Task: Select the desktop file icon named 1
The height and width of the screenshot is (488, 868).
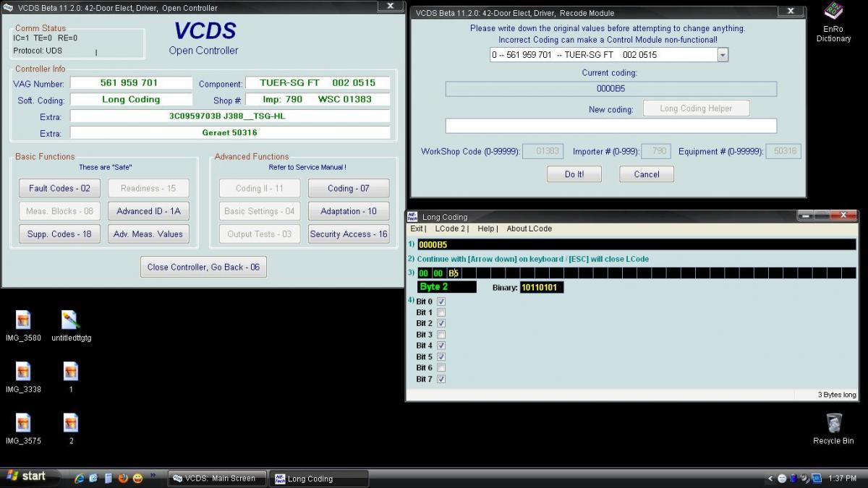Action: pyautogui.click(x=70, y=377)
